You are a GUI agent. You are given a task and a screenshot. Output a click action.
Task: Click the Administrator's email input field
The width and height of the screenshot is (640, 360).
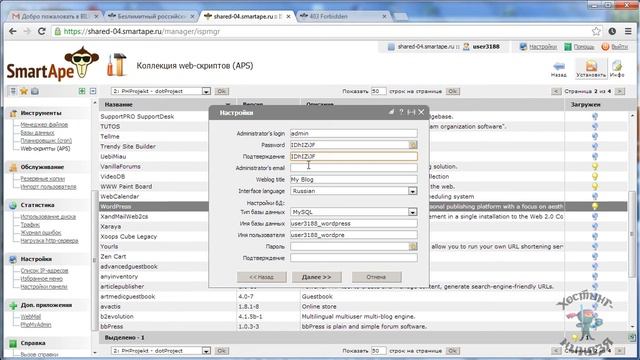click(x=353, y=168)
